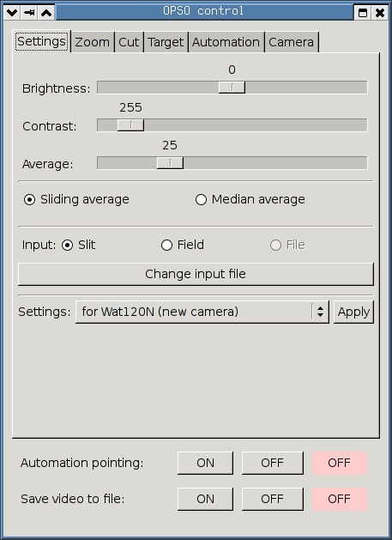
Task: Pin window using the pushpin icon
Action: coord(29,13)
